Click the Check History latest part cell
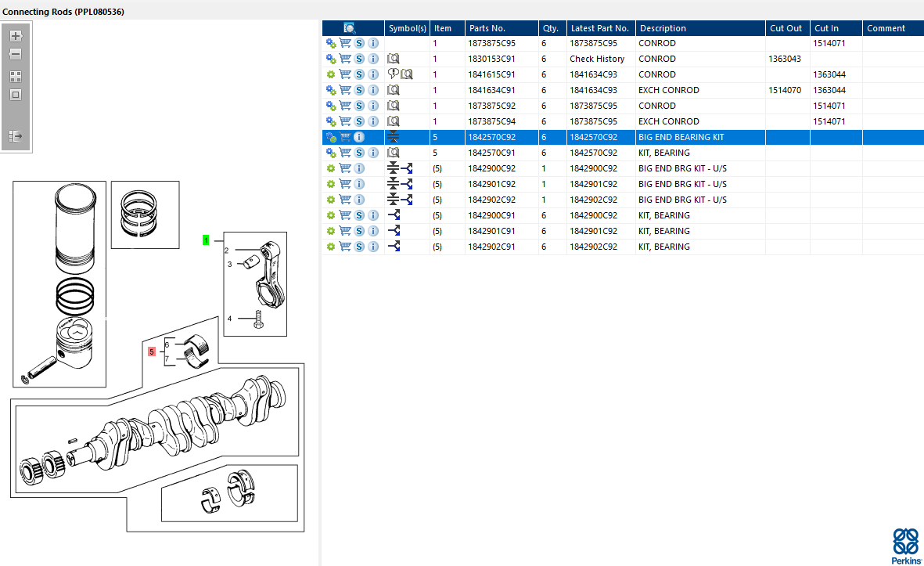 597,59
